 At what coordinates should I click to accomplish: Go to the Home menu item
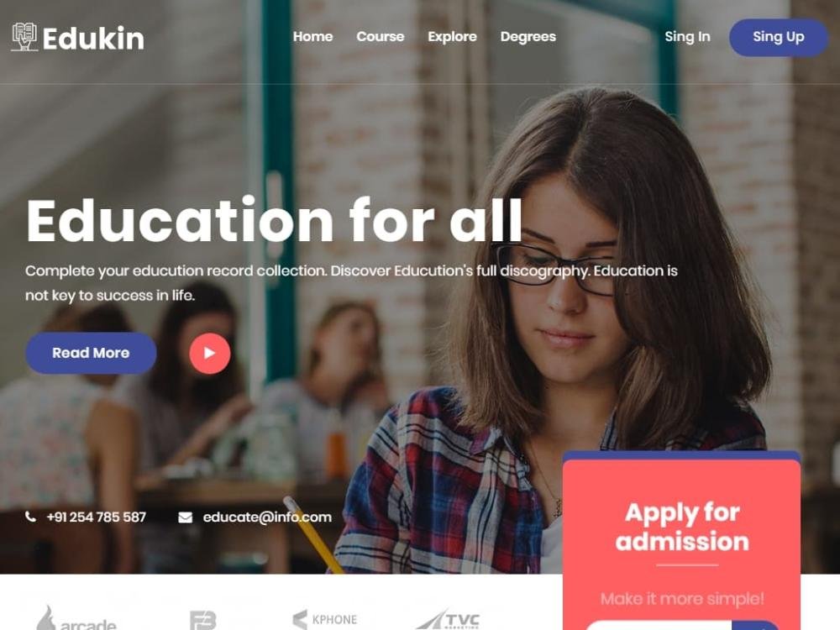[312, 36]
